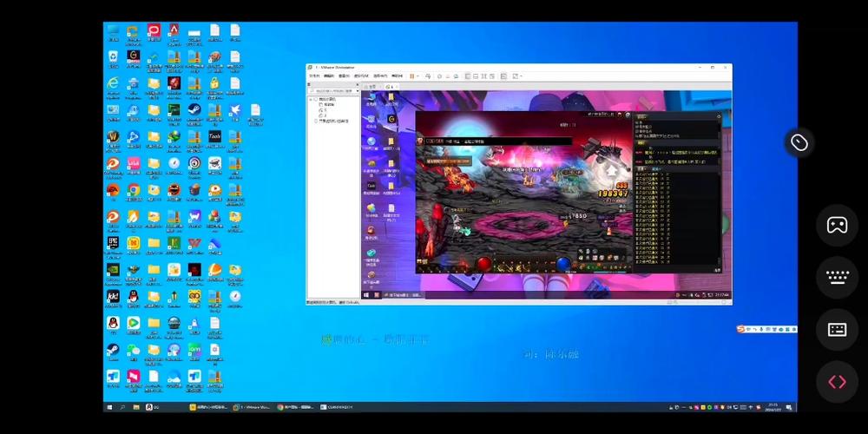Image resolution: width=868 pixels, height=434 pixels.
Task: Select virtual machine '1' in VMware library tree
Action: tap(323, 109)
